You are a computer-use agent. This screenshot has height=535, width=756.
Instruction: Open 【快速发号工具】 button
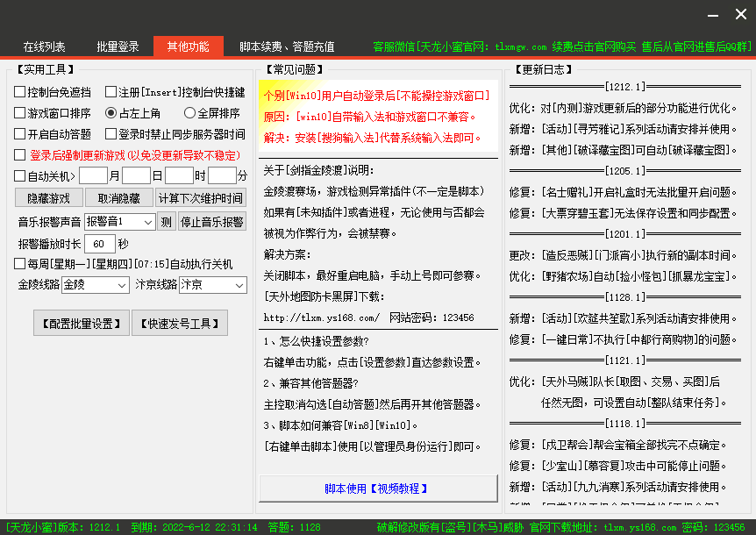point(179,323)
